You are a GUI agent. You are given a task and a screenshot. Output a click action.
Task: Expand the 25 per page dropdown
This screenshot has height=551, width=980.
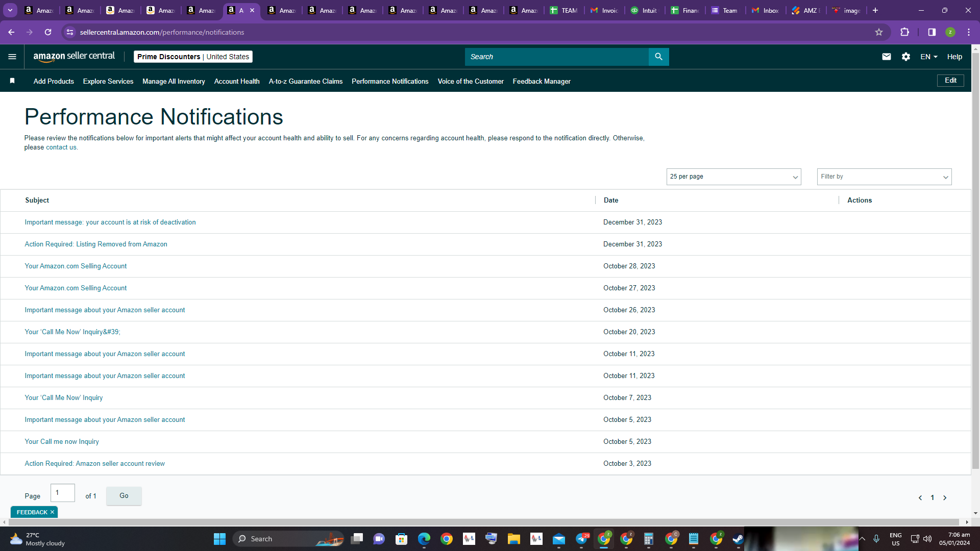click(733, 177)
